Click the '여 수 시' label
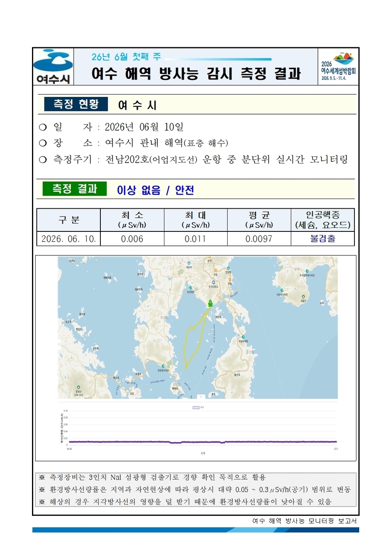 (x=137, y=105)
